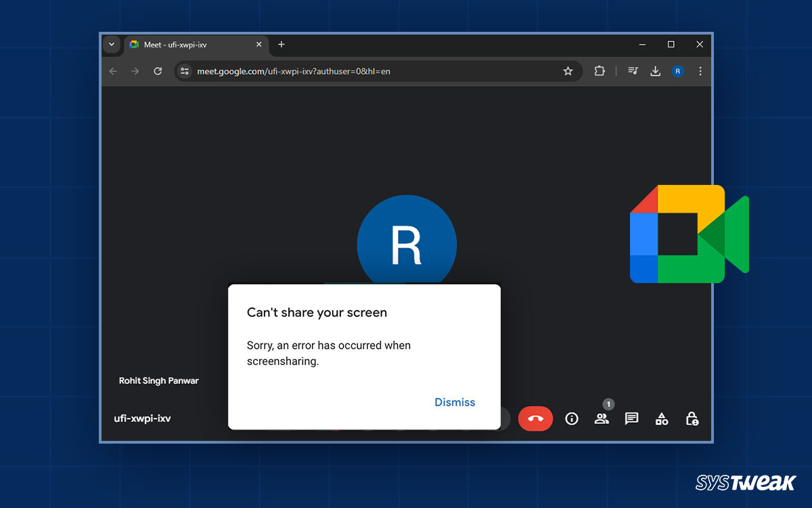Open the Chrome extensions puzzle icon

tap(600, 70)
